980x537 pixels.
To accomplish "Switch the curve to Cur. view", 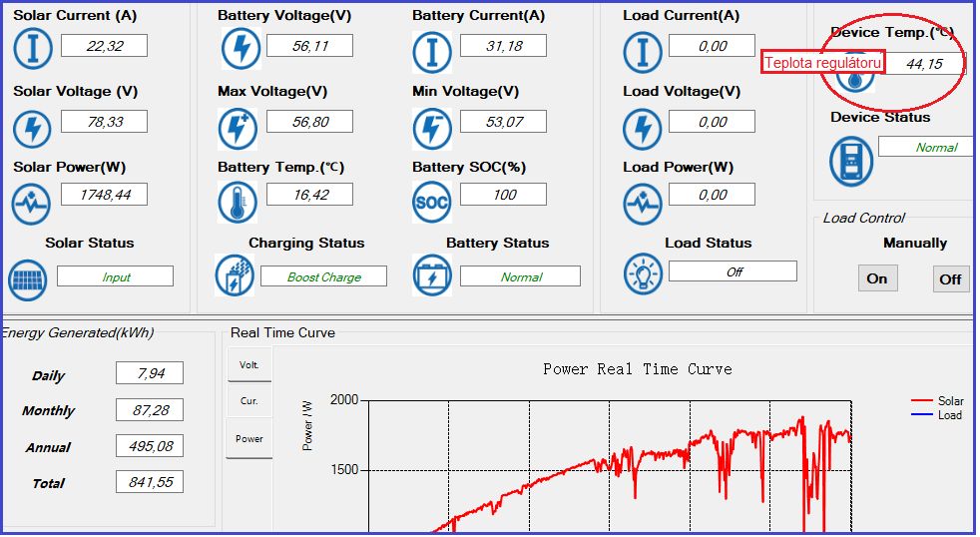I will pyautogui.click(x=248, y=401).
